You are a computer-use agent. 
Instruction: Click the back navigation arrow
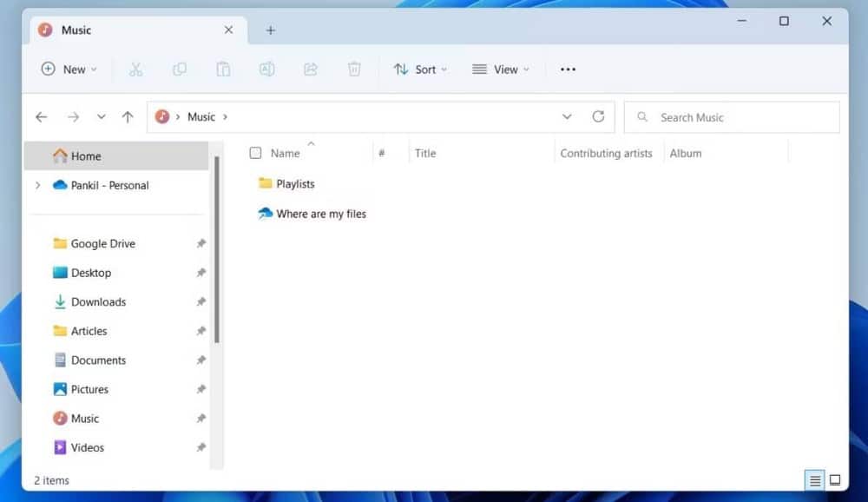[x=42, y=116]
